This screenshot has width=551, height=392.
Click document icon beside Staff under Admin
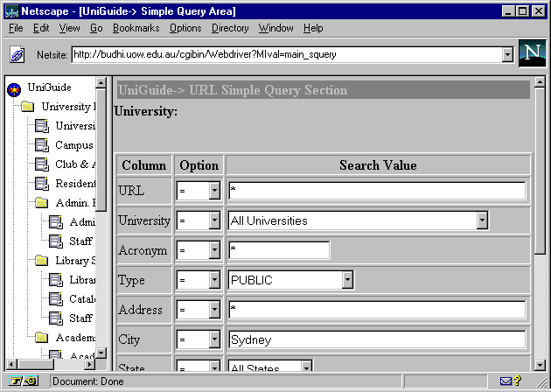(55, 241)
